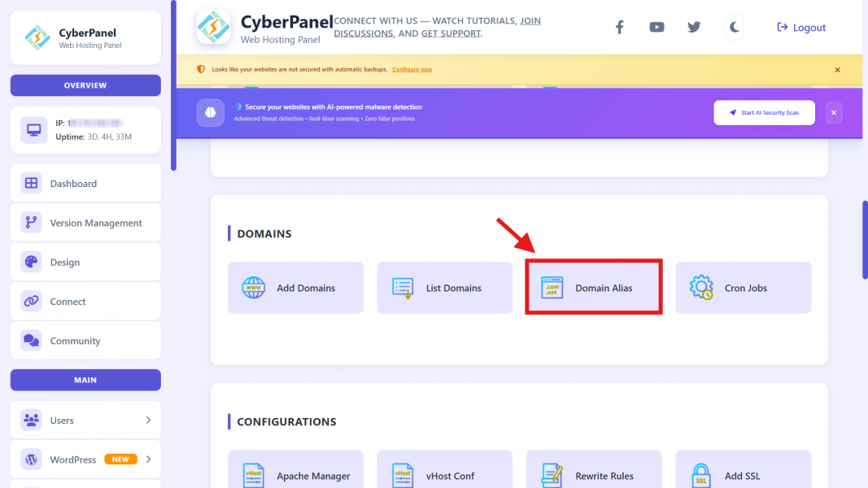868x488 pixels.
Task: Click the sidebar vertical scrollbar
Action: pyautogui.click(x=173, y=85)
